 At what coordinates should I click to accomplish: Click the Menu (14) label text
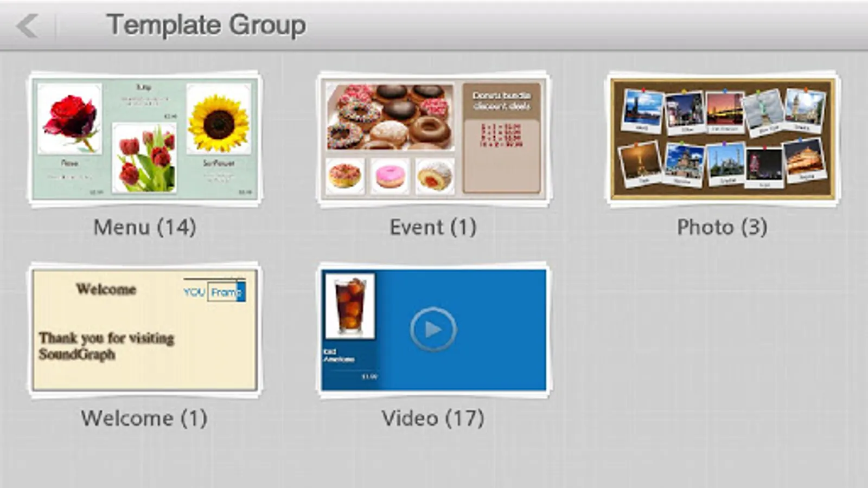[144, 227]
